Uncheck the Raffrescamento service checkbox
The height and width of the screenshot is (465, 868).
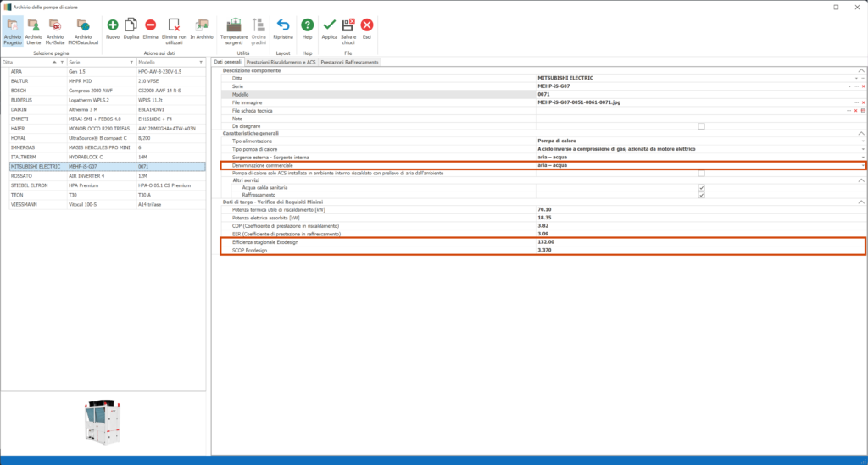click(x=701, y=195)
